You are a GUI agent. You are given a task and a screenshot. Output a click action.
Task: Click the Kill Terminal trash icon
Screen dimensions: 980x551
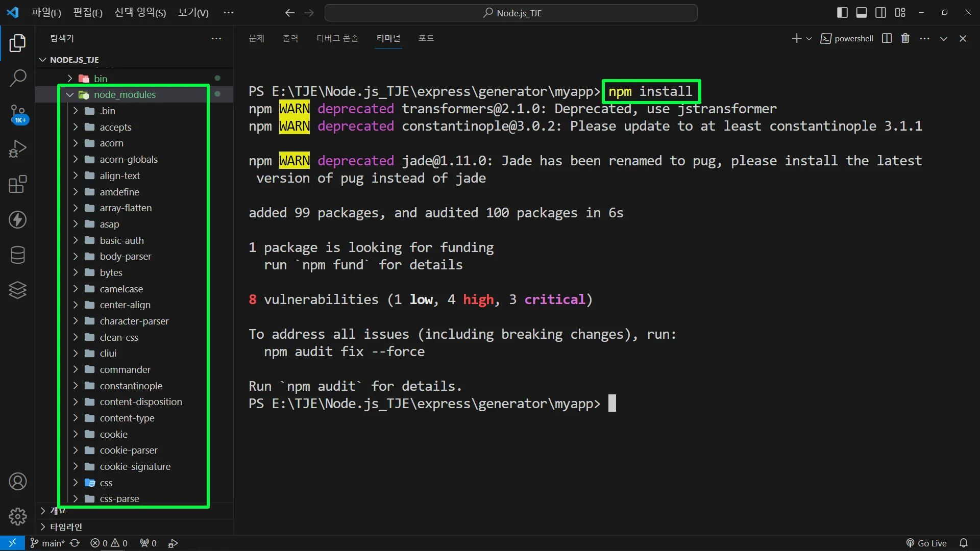(905, 38)
